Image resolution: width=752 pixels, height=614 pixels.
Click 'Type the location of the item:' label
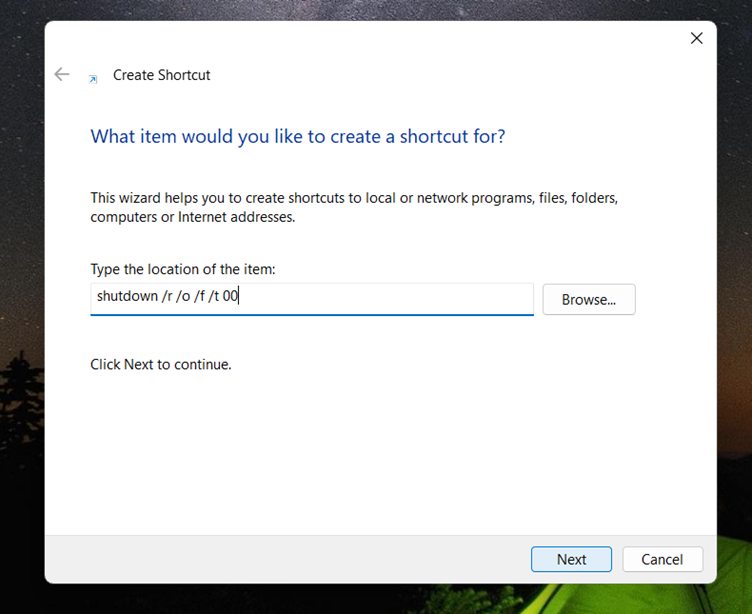[x=183, y=269]
